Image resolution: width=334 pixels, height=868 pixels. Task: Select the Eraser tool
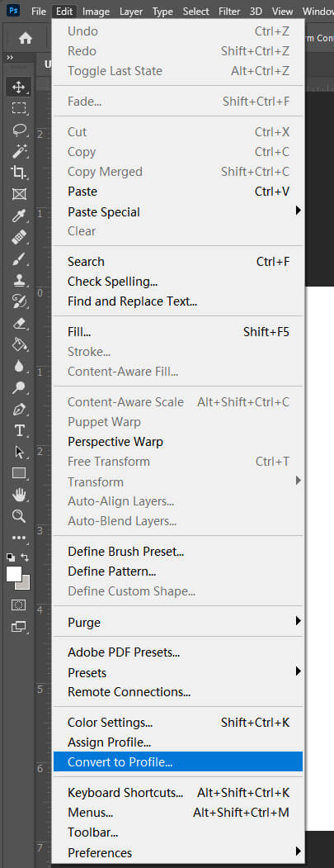19,323
